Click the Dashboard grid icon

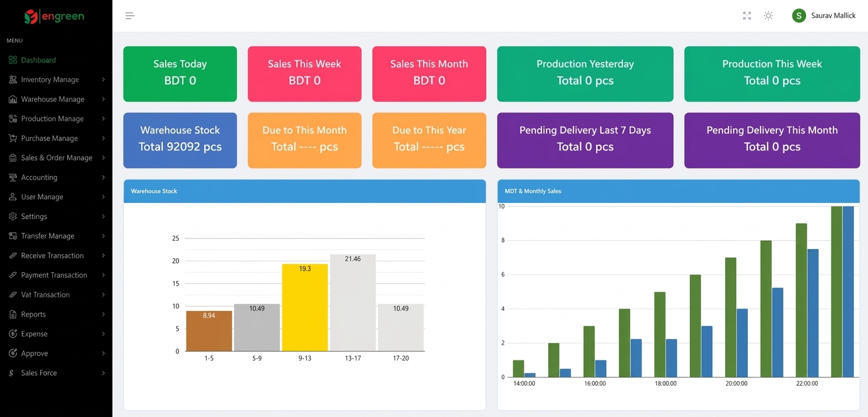13,60
